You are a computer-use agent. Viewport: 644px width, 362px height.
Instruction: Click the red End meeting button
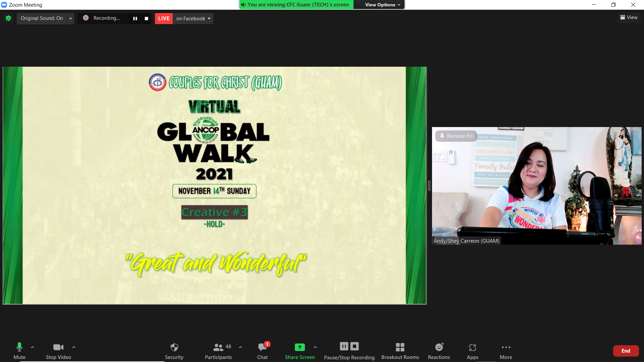[x=626, y=351]
